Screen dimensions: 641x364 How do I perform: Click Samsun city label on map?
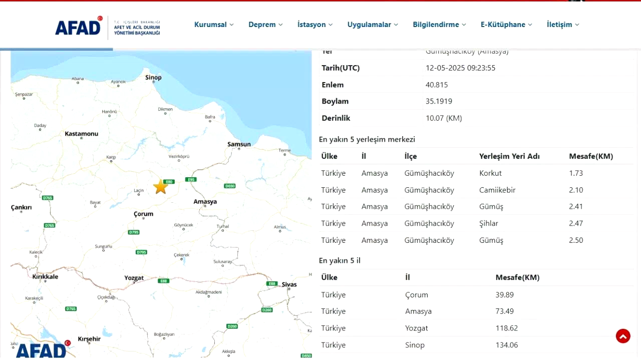(x=239, y=144)
